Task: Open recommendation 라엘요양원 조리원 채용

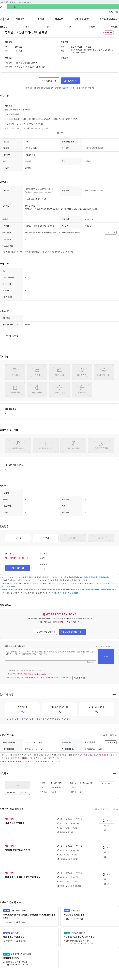Action: (x=74, y=915)
